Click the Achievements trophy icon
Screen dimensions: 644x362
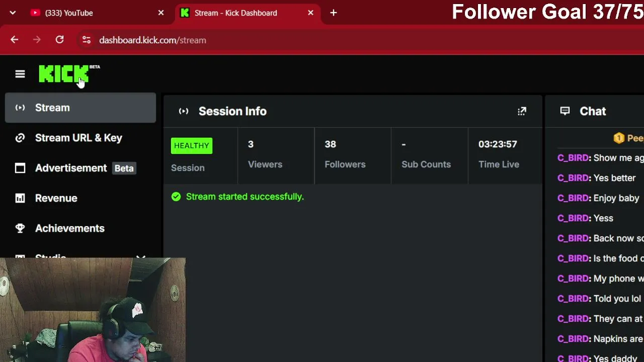pyautogui.click(x=20, y=228)
